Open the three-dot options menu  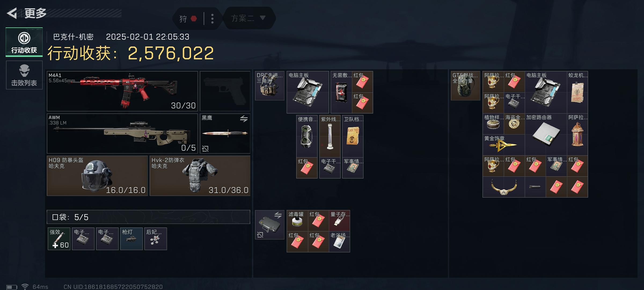(x=212, y=19)
